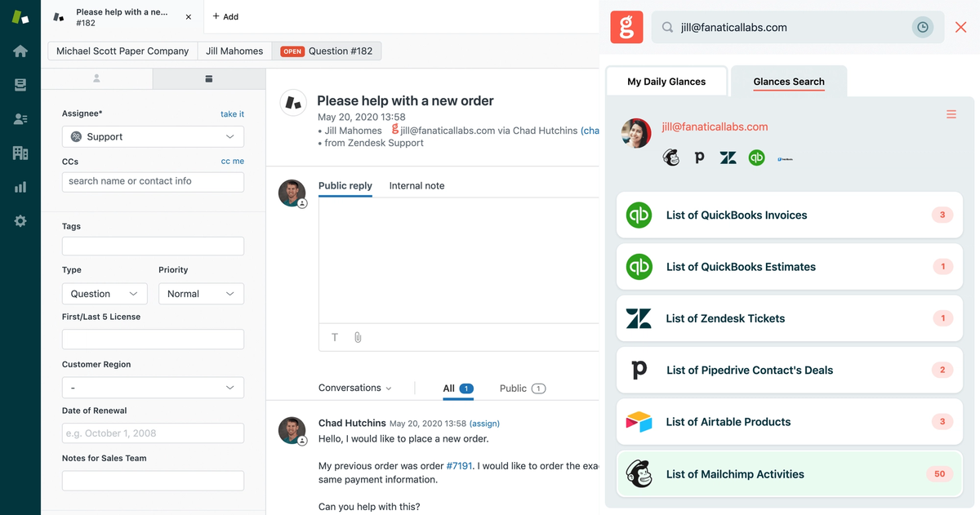Open List of Mailchimp Activities
Viewport: 980px width, 515px height.
tap(790, 474)
